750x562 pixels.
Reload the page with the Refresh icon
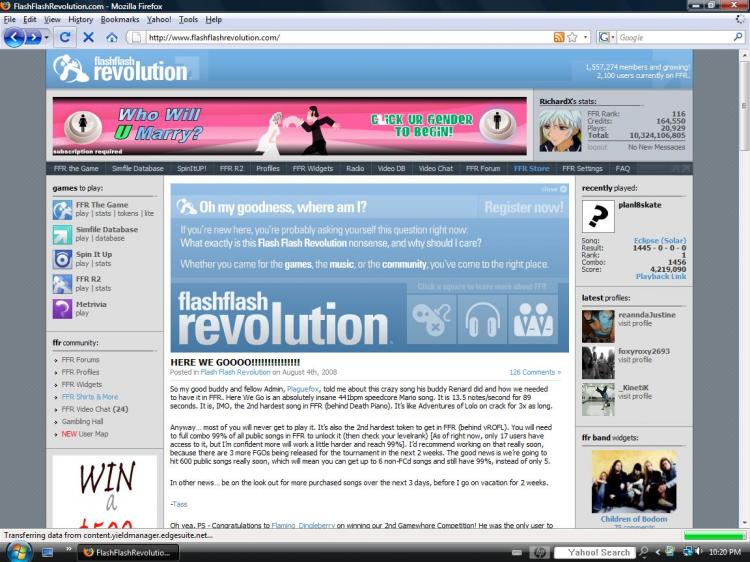65,37
